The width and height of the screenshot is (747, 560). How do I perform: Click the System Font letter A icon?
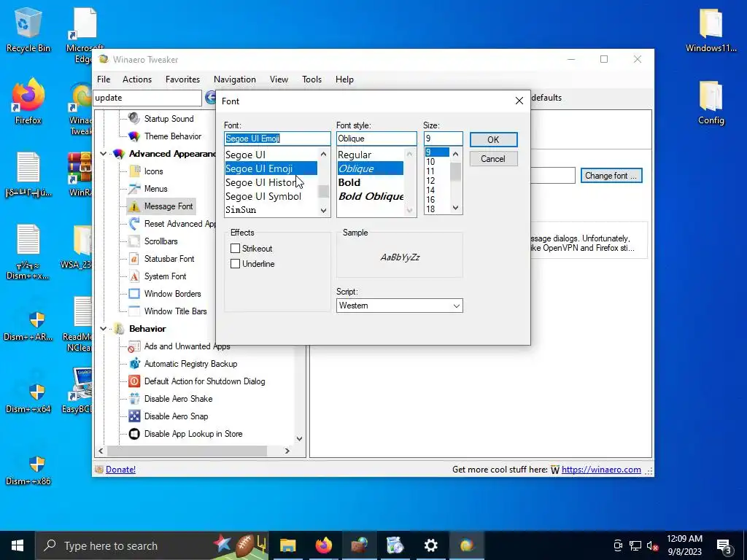(134, 276)
